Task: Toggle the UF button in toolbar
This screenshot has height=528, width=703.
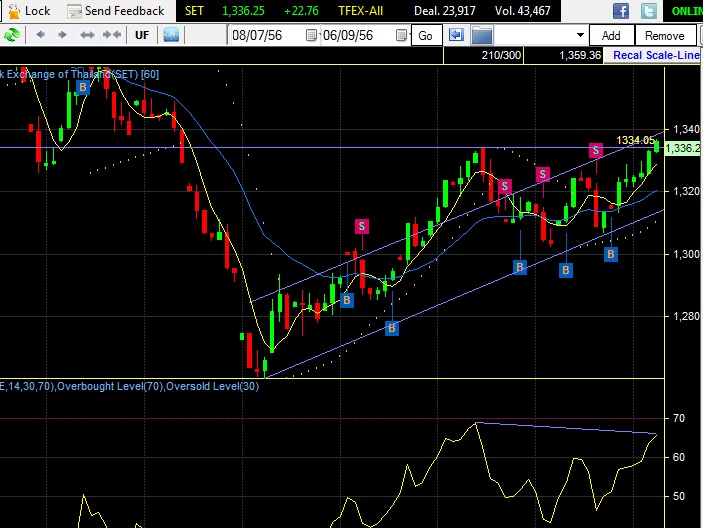Action: 141,35
